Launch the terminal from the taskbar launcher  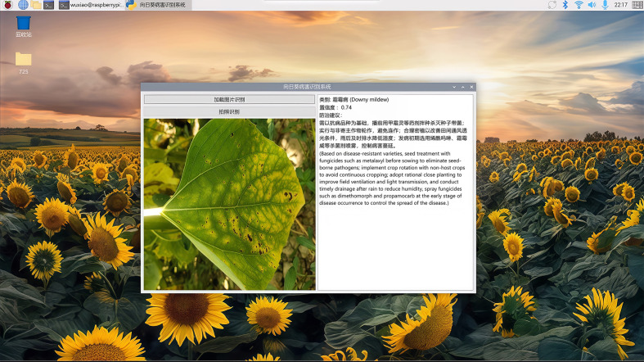[x=49, y=5]
